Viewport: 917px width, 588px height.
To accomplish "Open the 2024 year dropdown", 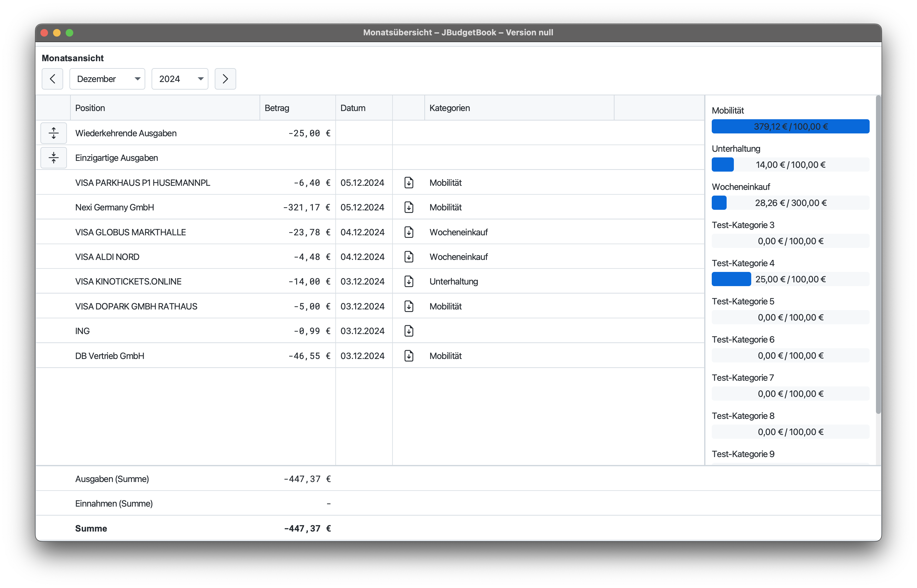I will pos(180,79).
